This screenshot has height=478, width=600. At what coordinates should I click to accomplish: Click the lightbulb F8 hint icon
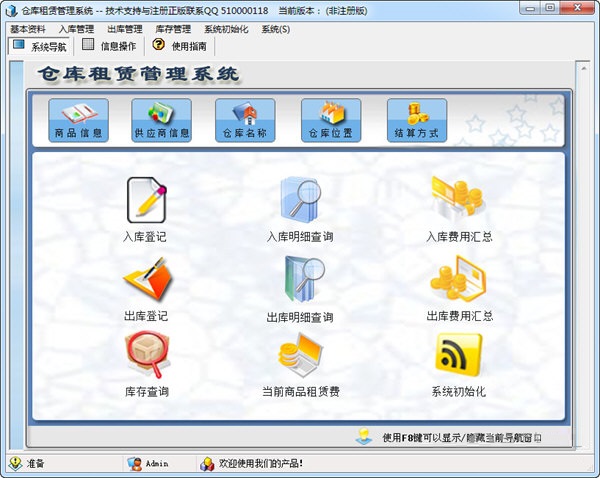[x=364, y=436]
